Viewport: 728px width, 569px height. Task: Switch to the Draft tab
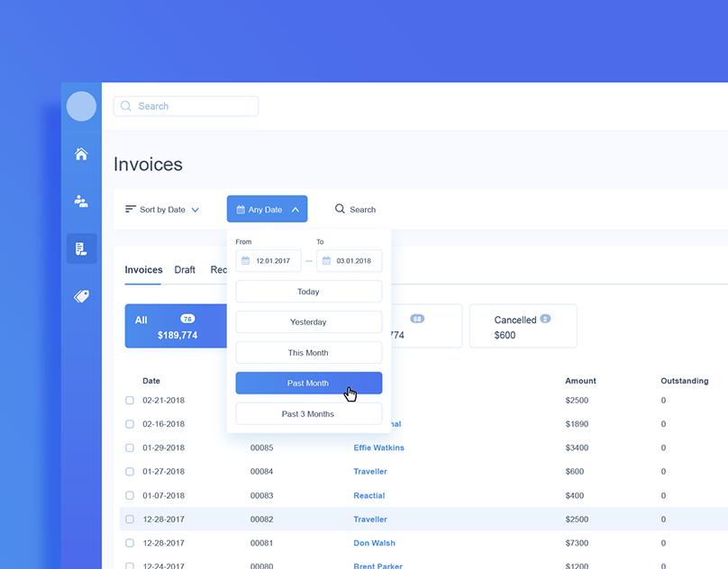[x=185, y=270]
